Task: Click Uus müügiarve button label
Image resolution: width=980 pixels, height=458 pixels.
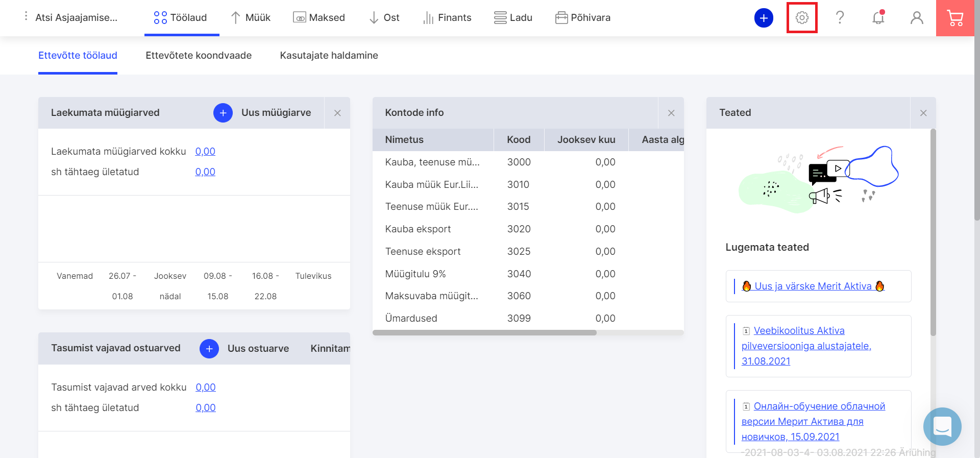Action: 276,113
